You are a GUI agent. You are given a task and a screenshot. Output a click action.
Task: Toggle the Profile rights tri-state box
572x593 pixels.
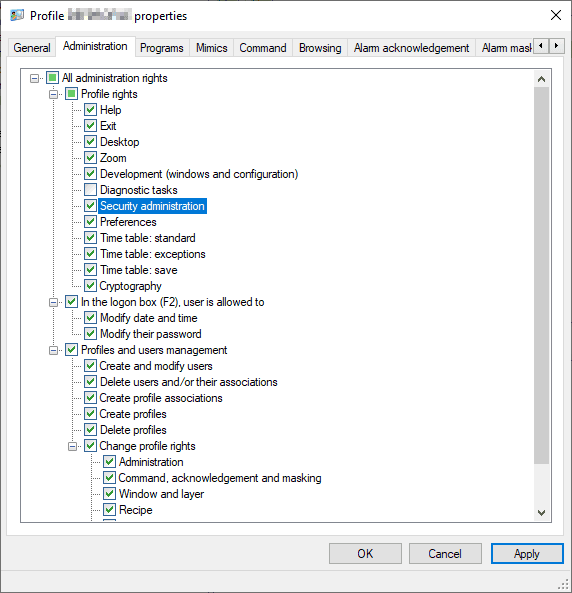[x=72, y=94]
